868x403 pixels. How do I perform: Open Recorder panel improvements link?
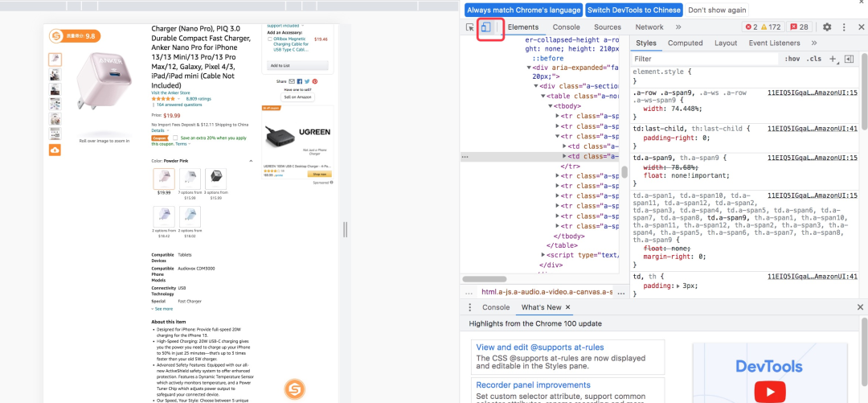pyautogui.click(x=533, y=384)
